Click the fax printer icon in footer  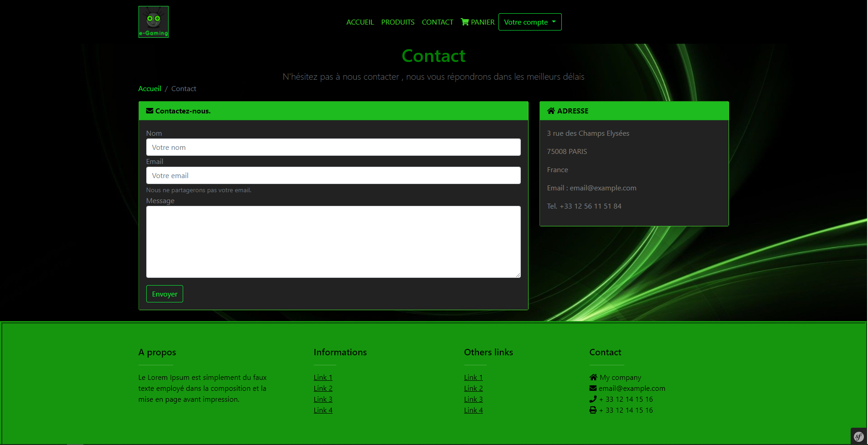[593, 410]
